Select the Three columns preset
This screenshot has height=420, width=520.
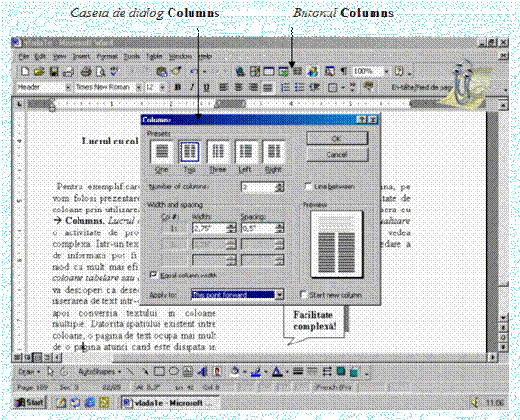[217, 151]
